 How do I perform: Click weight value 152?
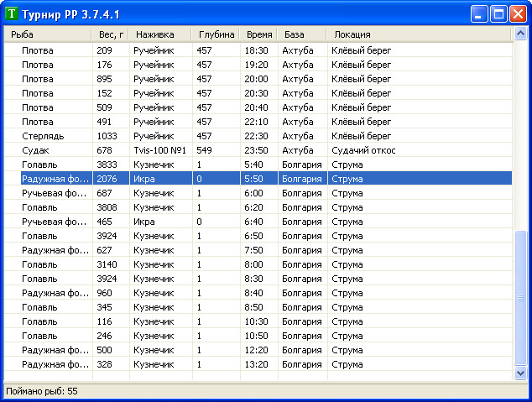tap(104, 93)
